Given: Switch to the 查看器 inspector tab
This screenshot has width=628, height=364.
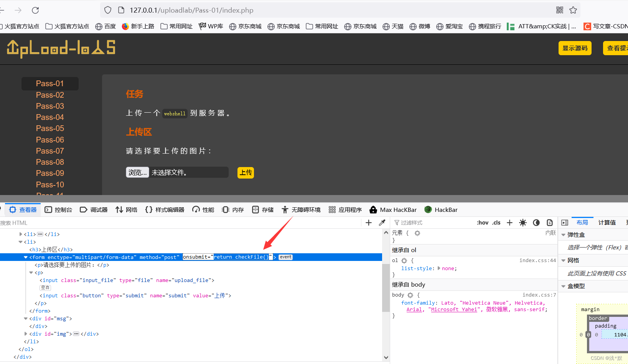Looking at the screenshot, I should (x=23, y=210).
